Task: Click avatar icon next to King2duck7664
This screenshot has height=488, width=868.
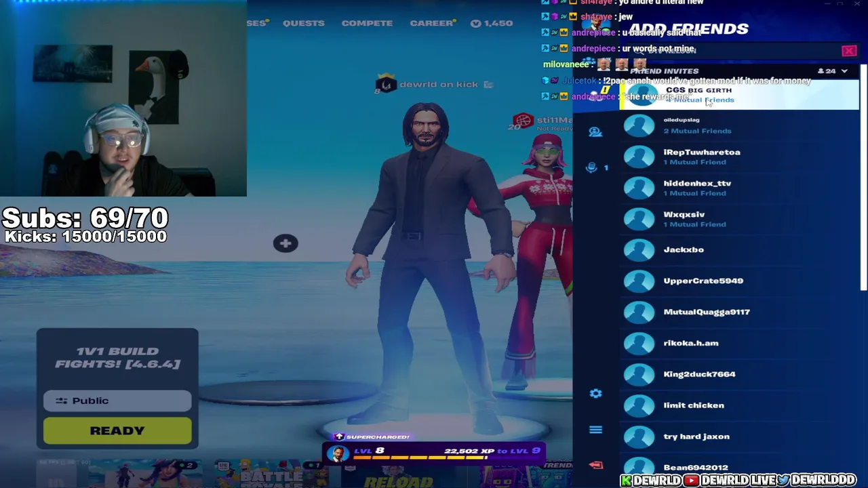Action: [x=639, y=374]
